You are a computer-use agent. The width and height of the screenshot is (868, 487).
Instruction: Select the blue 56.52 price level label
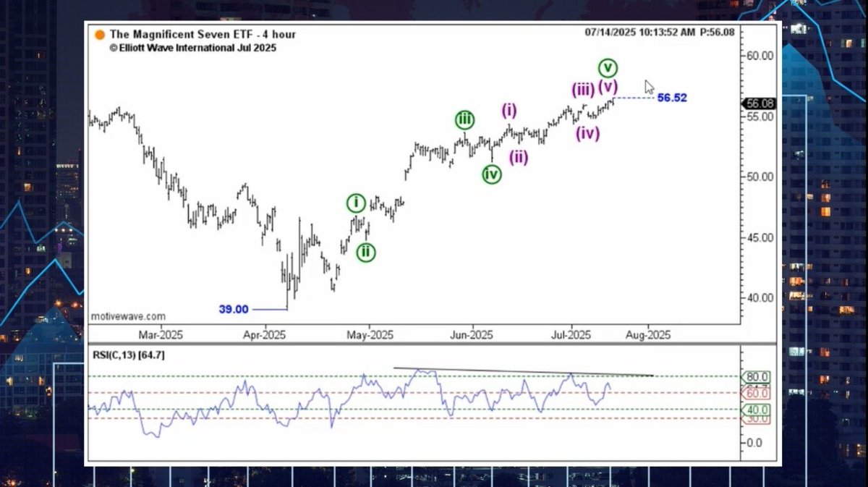(x=672, y=98)
